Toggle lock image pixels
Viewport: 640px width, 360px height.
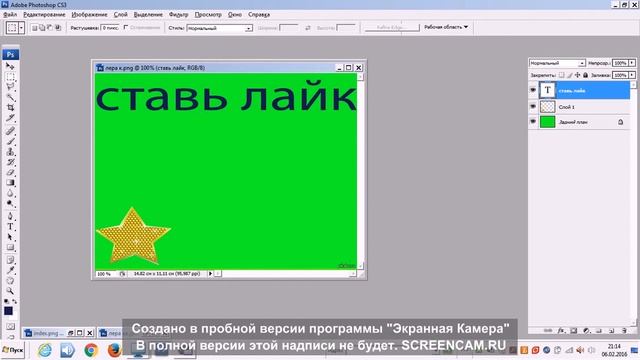pyautogui.click(x=570, y=75)
